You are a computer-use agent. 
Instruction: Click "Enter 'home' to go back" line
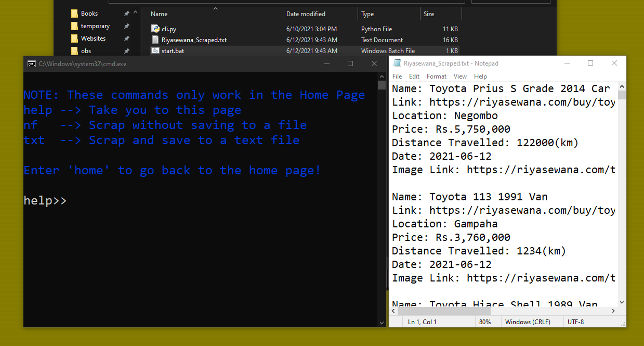tap(173, 170)
